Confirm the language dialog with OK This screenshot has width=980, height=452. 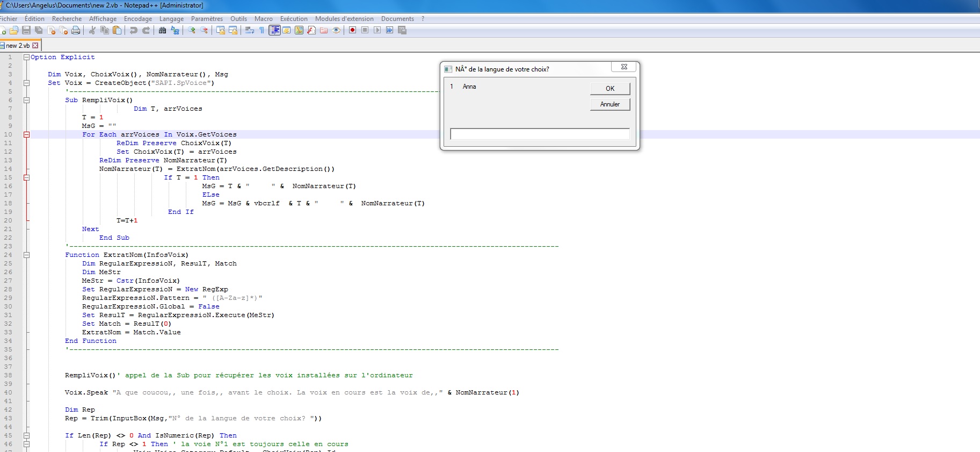point(610,89)
